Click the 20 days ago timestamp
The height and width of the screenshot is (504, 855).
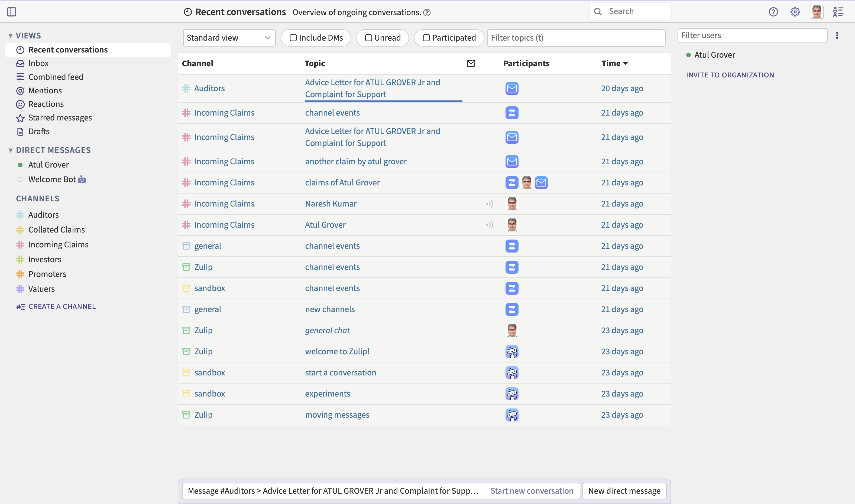(x=622, y=88)
